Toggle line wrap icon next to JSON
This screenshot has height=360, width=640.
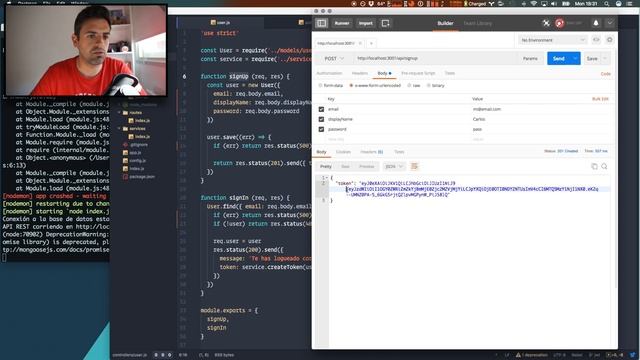coord(414,166)
